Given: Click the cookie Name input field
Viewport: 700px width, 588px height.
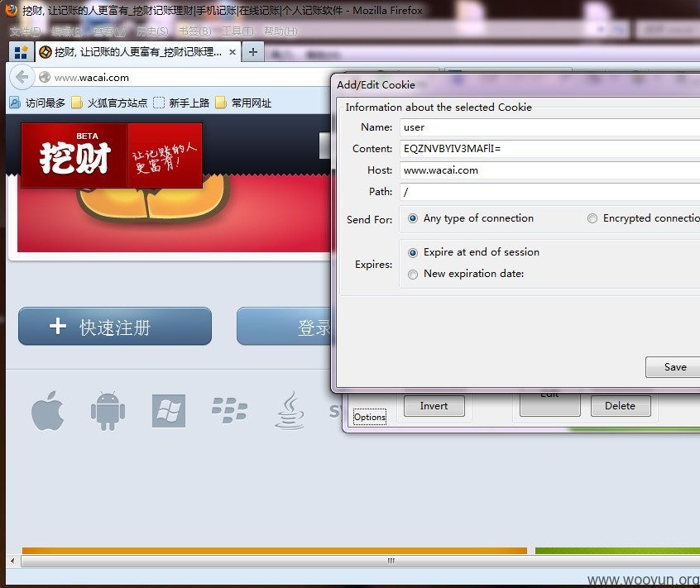Looking at the screenshot, I should tap(550, 127).
